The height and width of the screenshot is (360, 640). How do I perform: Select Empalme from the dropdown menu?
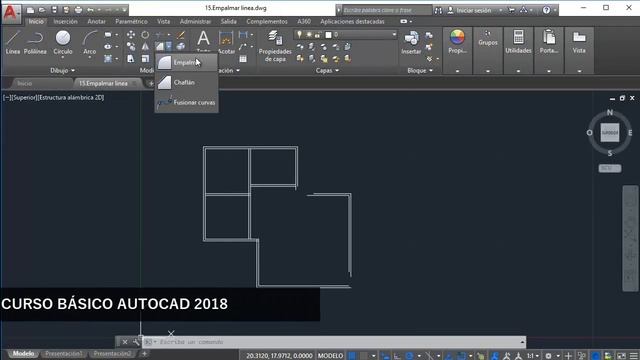pyautogui.click(x=187, y=62)
